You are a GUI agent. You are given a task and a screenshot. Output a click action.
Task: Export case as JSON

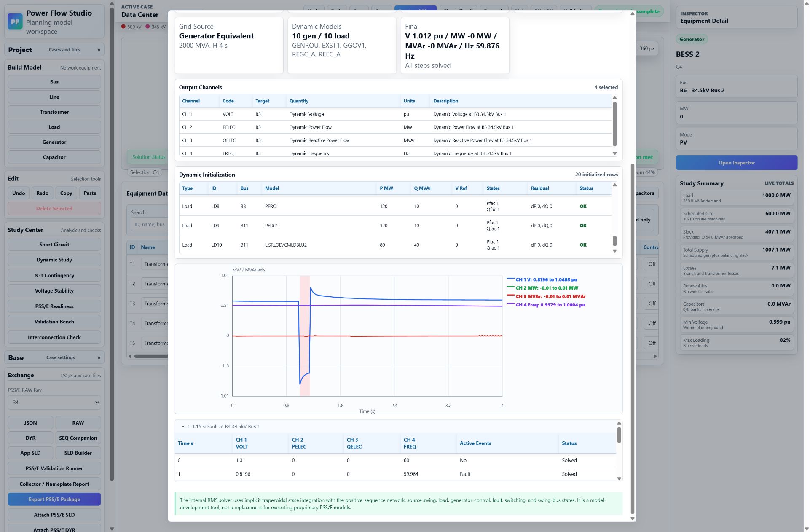pyautogui.click(x=30, y=423)
